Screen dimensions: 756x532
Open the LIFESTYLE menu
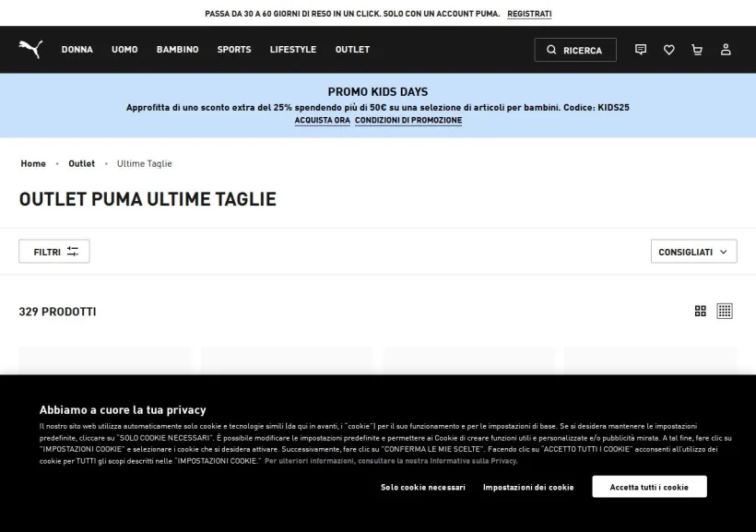(293, 49)
